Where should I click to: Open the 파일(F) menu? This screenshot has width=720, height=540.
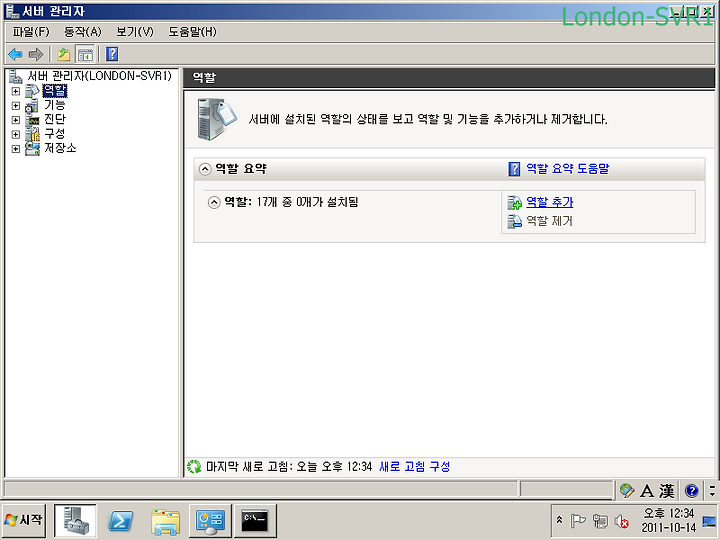tap(31, 32)
